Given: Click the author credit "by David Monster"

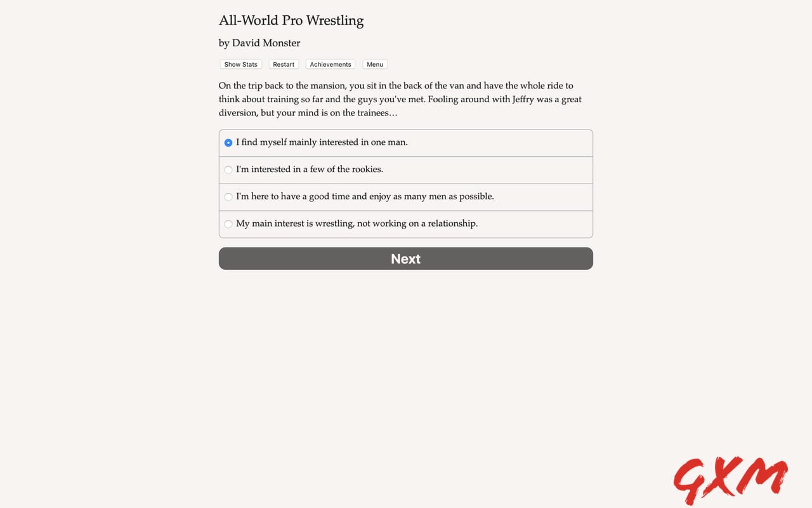Looking at the screenshot, I should pyautogui.click(x=259, y=43).
